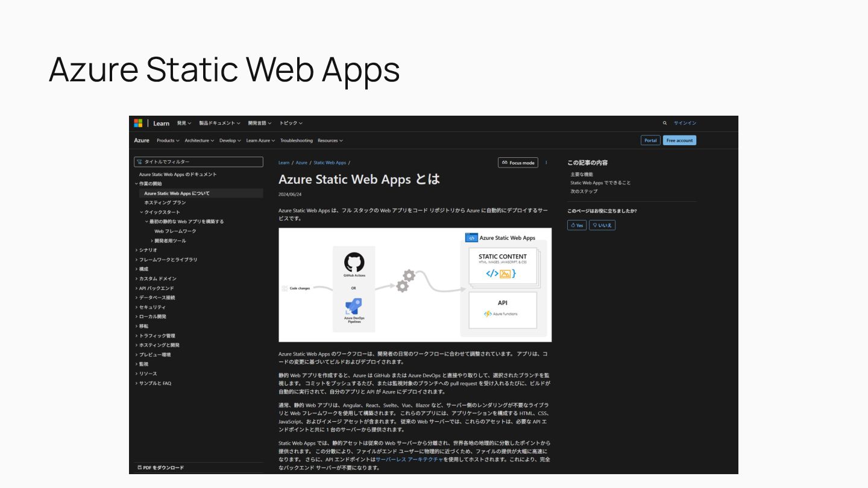Collapse 最初の静的な Web アプリを構築する node
This screenshot has height=488, width=868.
(184, 222)
